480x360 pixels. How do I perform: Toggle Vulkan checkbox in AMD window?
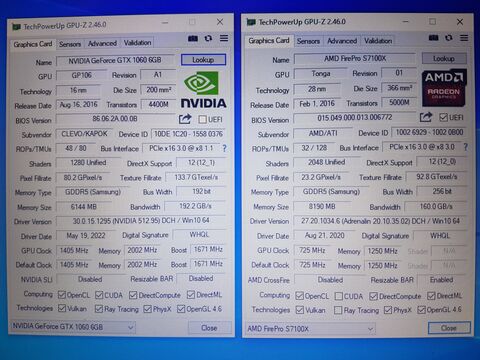300,310
